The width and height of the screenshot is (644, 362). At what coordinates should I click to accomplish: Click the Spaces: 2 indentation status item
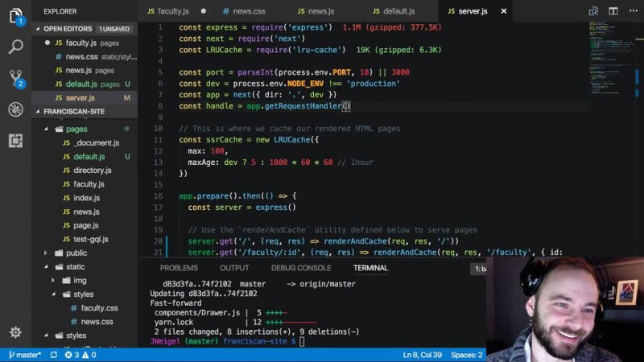467,355
